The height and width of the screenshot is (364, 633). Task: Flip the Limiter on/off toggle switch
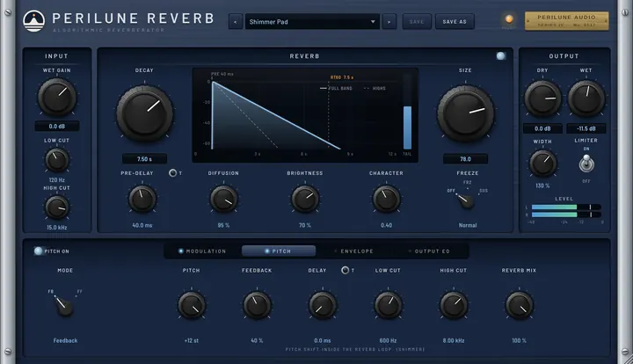pyautogui.click(x=586, y=164)
